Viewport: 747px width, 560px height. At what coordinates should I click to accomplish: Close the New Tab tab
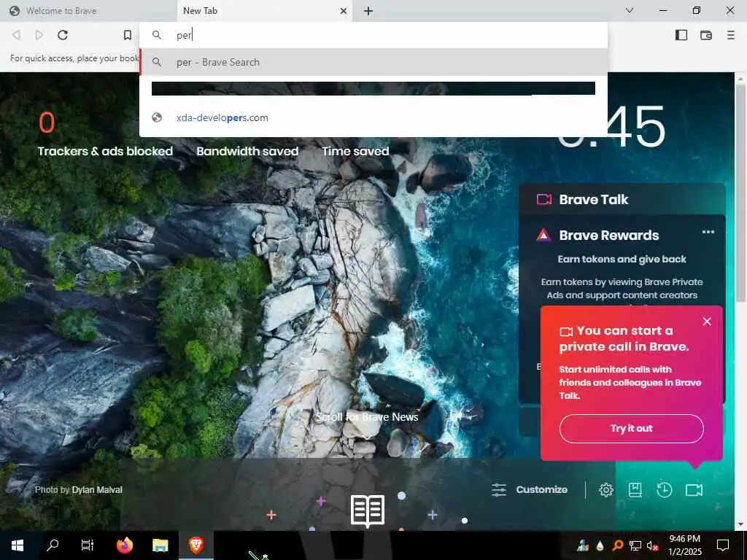point(344,10)
